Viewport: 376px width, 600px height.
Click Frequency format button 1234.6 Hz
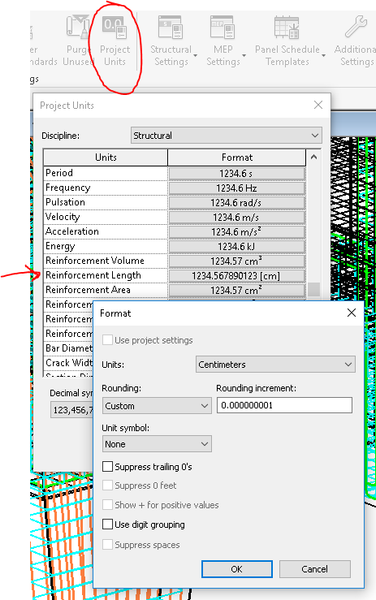pos(237,188)
